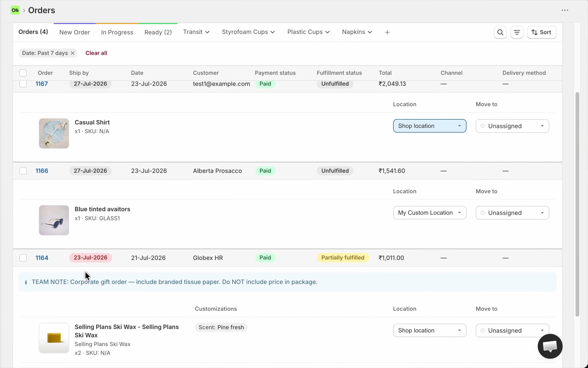The width and height of the screenshot is (588, 368).
Task: Click the Blue tinted avaitors thumbnail
Action: pyautogui.click(x=54, y=220)
